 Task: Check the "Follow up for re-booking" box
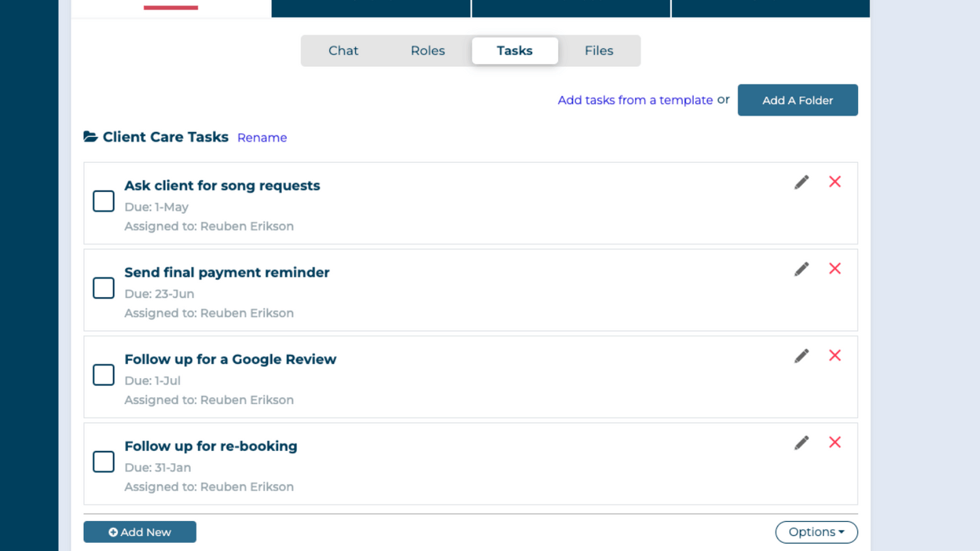pyautogui.click(x=103, y=462)
